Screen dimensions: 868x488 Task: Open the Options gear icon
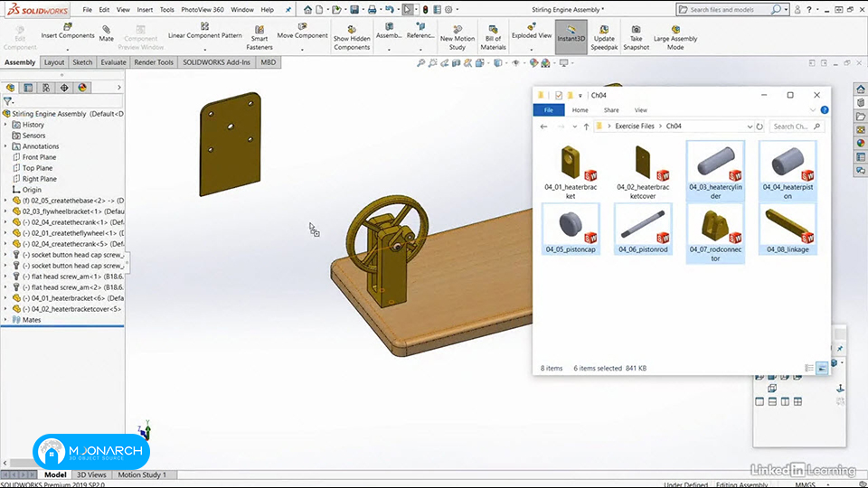448,9
